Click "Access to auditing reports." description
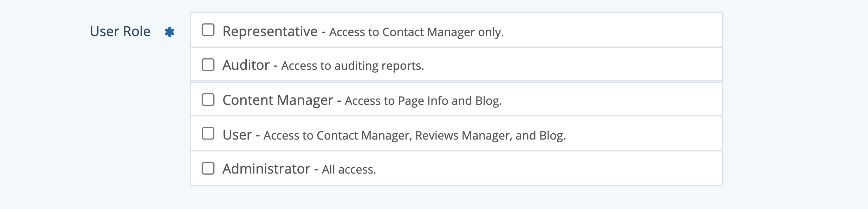Viewport: 868px width, 209px height. coord(352,66)
